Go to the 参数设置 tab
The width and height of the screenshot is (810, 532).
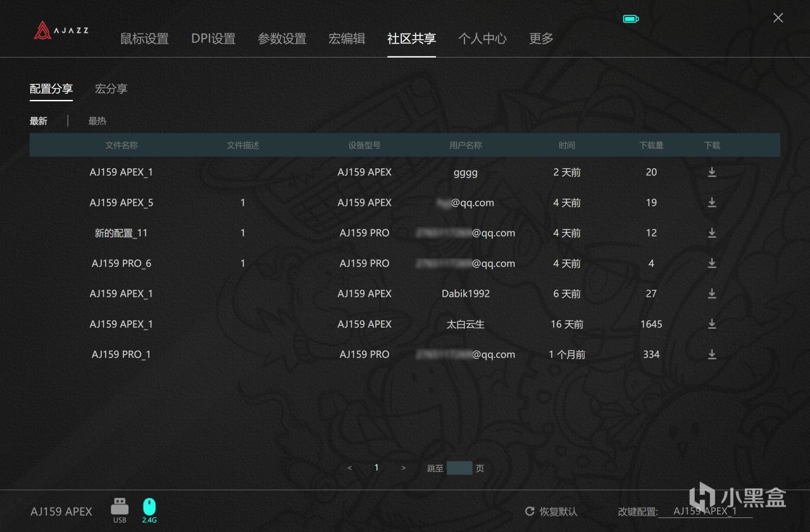click(282, 39)
